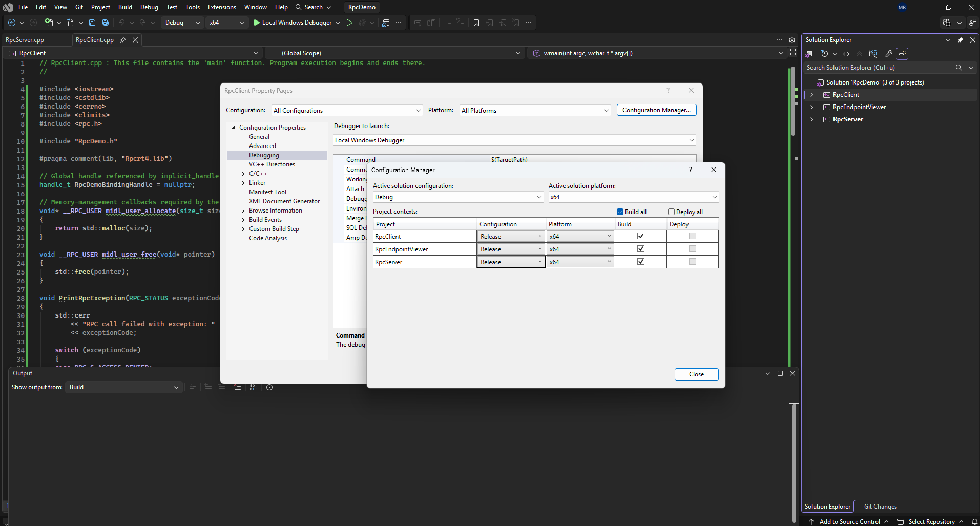
Task: Click clock timestamp icon in Output panel
Action: click(x=269, y=387)
